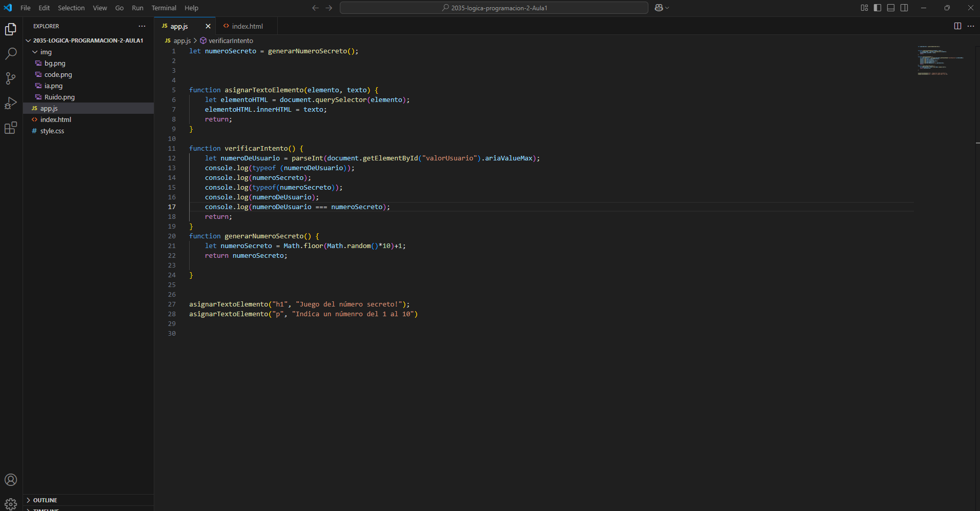Open code.png in the explorer
The height and width of the screenshot is (511, 980).
pos(88,74)
